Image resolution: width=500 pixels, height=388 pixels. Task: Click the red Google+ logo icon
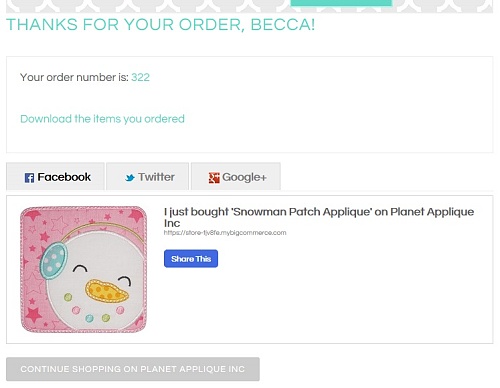[214, 178]
